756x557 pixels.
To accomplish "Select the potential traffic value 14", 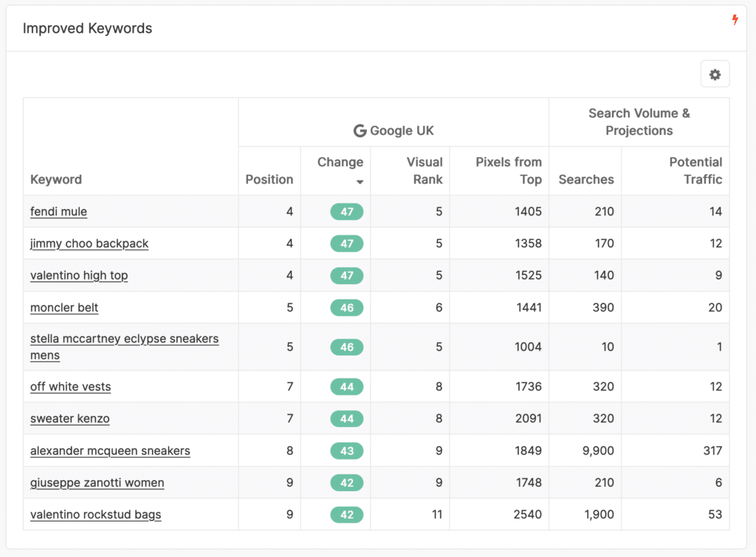I will click(715, 212).
